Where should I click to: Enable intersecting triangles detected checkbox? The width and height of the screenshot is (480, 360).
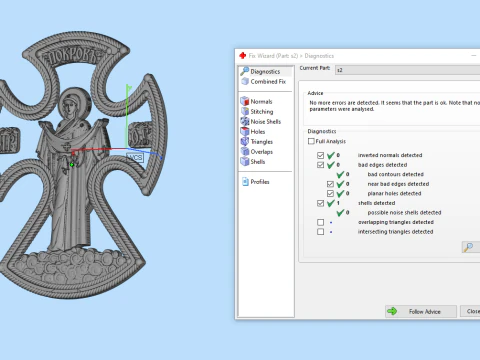click(x=320, y=232)
